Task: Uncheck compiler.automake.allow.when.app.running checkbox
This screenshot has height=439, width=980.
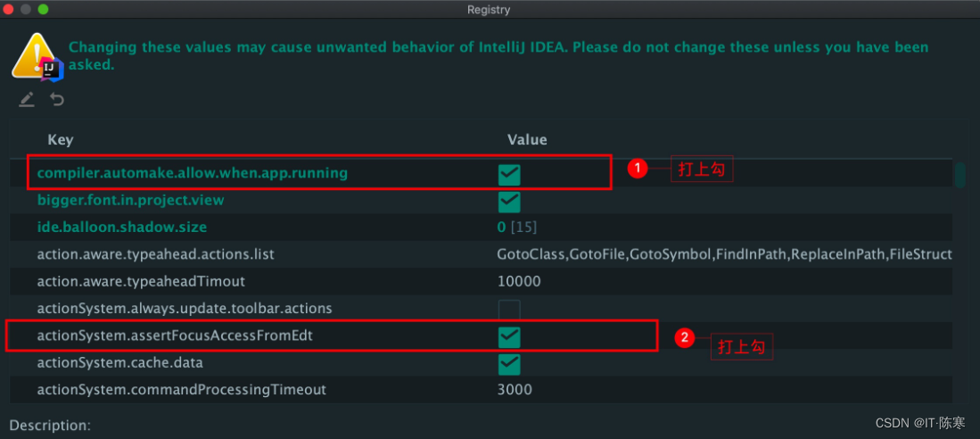Action: pos(509,175)
